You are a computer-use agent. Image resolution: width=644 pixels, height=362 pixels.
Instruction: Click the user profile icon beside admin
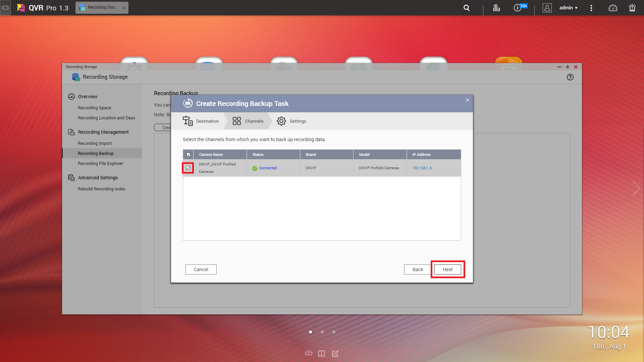547,8
